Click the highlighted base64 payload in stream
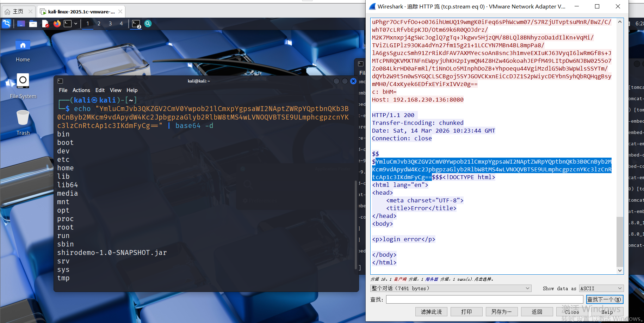Viewport: 644px width, 323px height. [492, 169]
